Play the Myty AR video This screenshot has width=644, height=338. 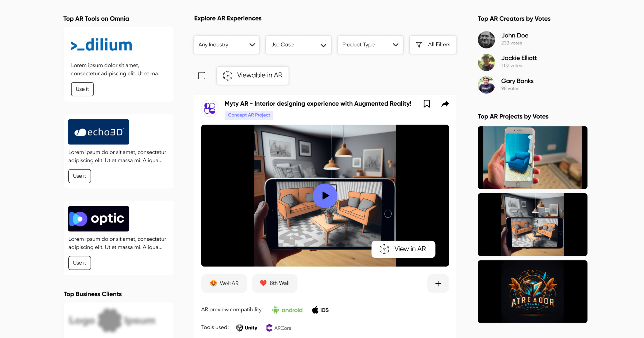pyautogui.click(x=325, y=196)
